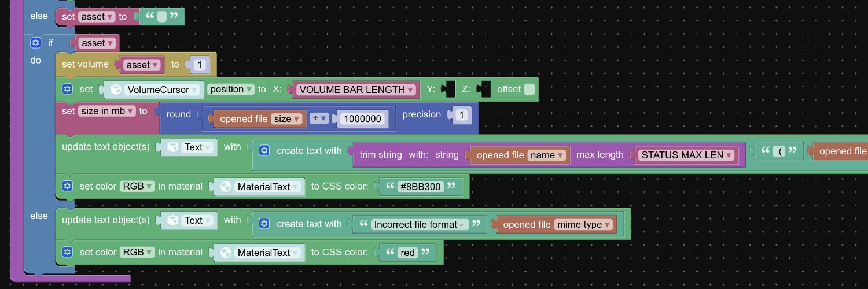Viewport: 868px width, 289px height.
Task: Select the "round" block label
Action: pos(178,114)
